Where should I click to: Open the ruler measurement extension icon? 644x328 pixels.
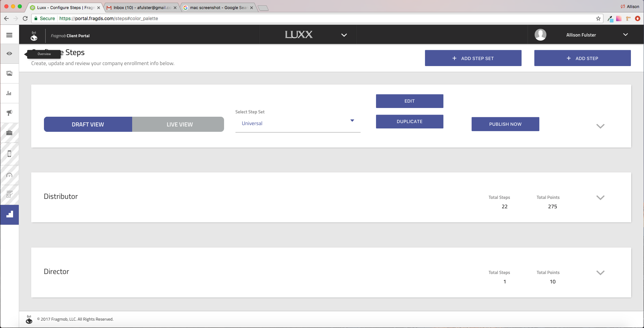click(x=628, y=18)
